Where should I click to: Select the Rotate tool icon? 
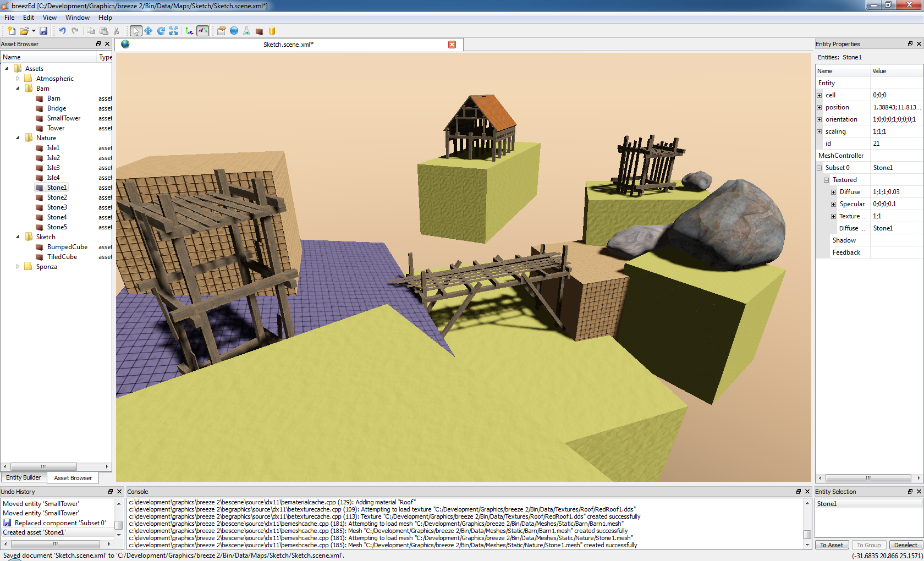(161, 31)
